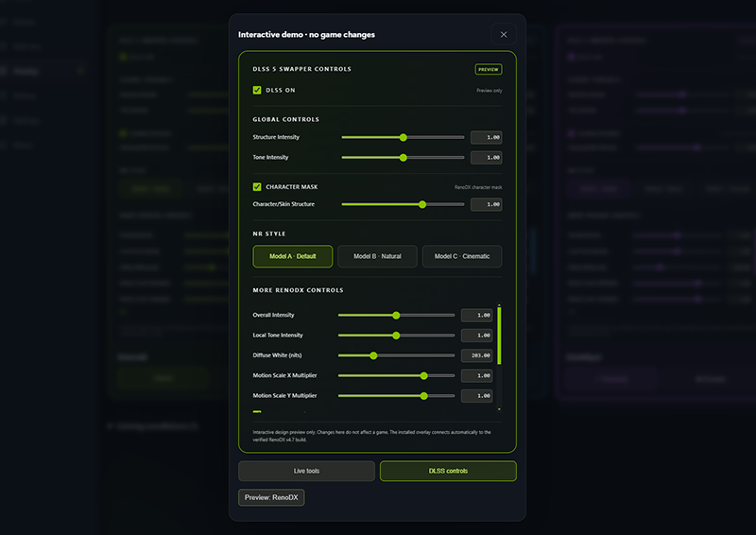
Task: Click the Character/Skin Structure value field
Action: (x=486, y=204)
